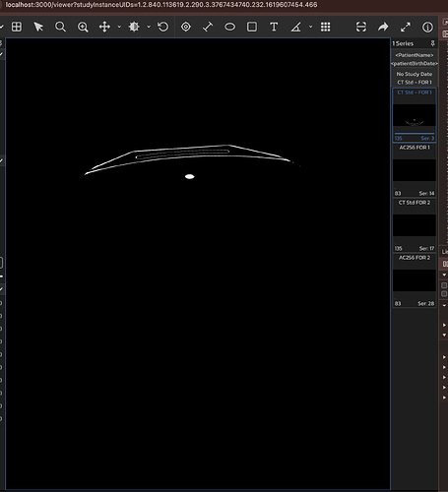This screenshot has height=492, width=448.
Task: Select the length measurement tool
Action: pyautogui.click(x=208, y=27)
